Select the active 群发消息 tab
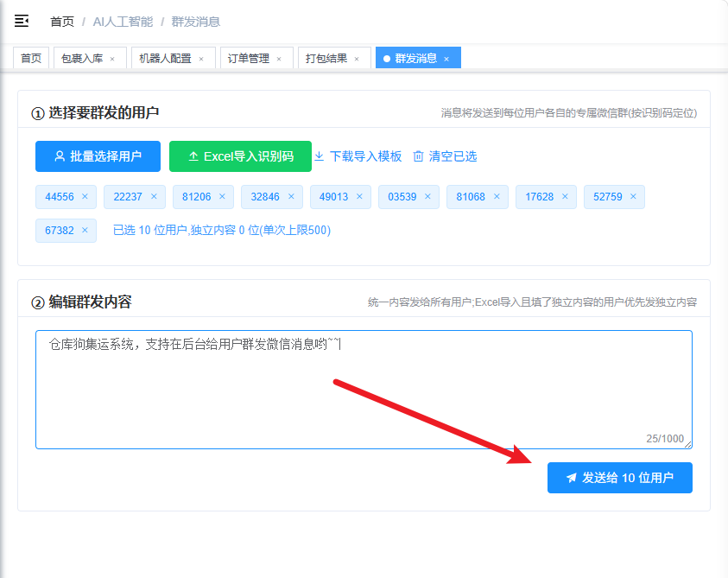 [418, 58]
